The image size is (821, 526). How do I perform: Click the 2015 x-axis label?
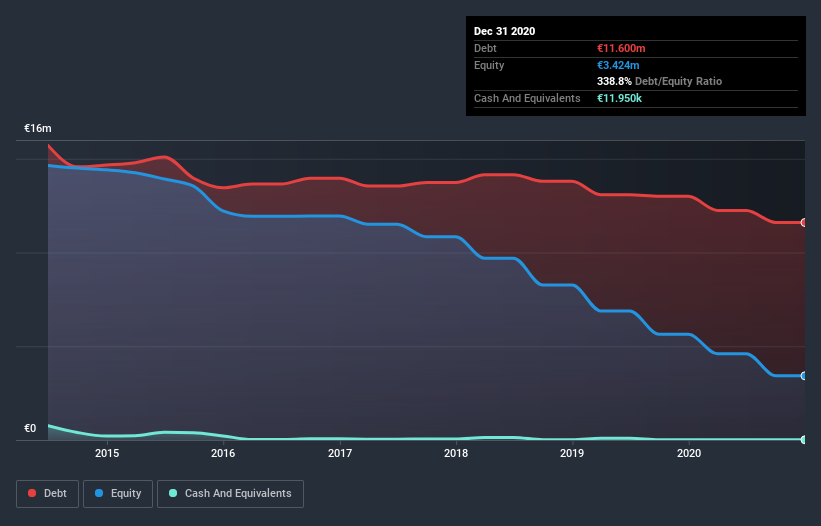[107, 453]
